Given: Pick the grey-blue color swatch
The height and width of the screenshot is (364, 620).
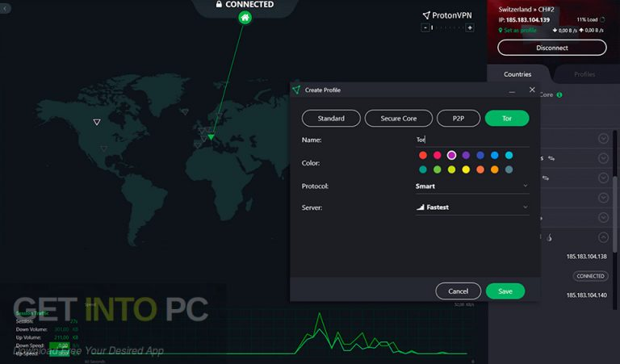Looking at the screenshot, I should 509,169.
